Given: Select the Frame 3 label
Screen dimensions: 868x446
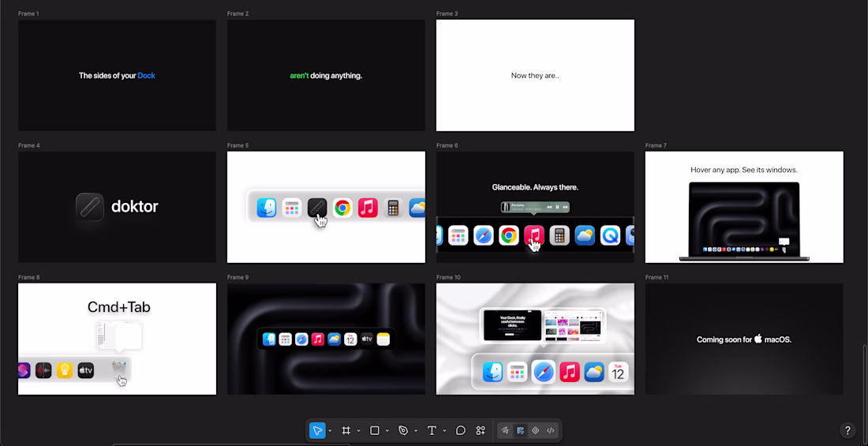Looking at the screenshot, I should point(447,13).
